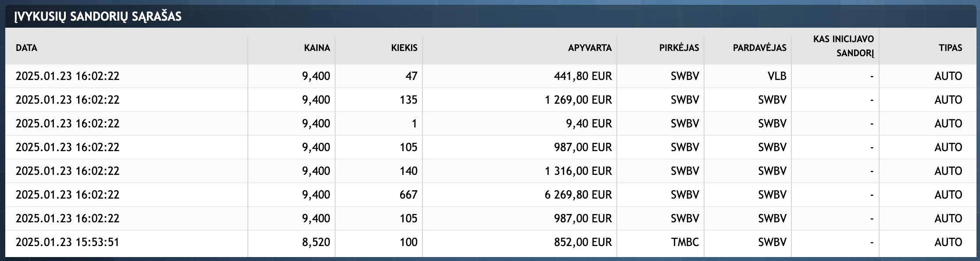This screenshot has width=980, height=261.
Task: Click the PIRKĖJAS column header
Action: [x=679, y=48]
